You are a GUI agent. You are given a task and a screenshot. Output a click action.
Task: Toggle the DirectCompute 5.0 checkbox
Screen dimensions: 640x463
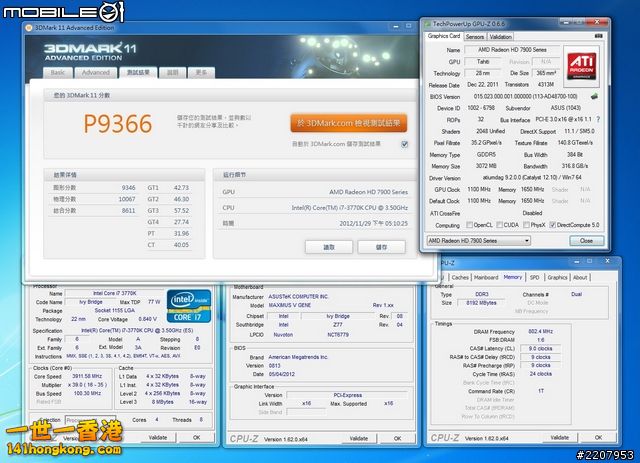click(x=553, y=225)
